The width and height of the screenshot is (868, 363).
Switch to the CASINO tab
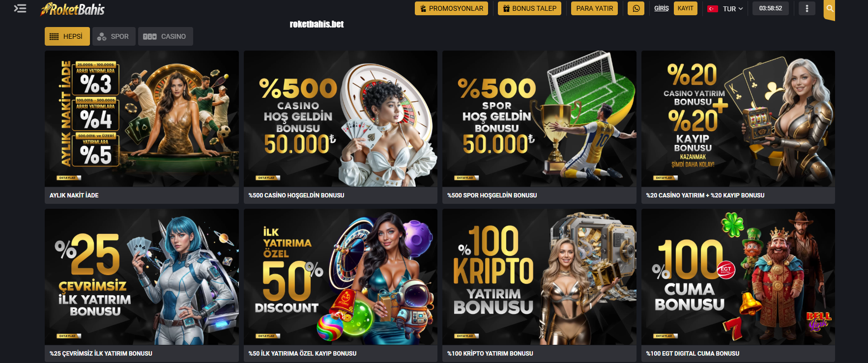point(165,36)
